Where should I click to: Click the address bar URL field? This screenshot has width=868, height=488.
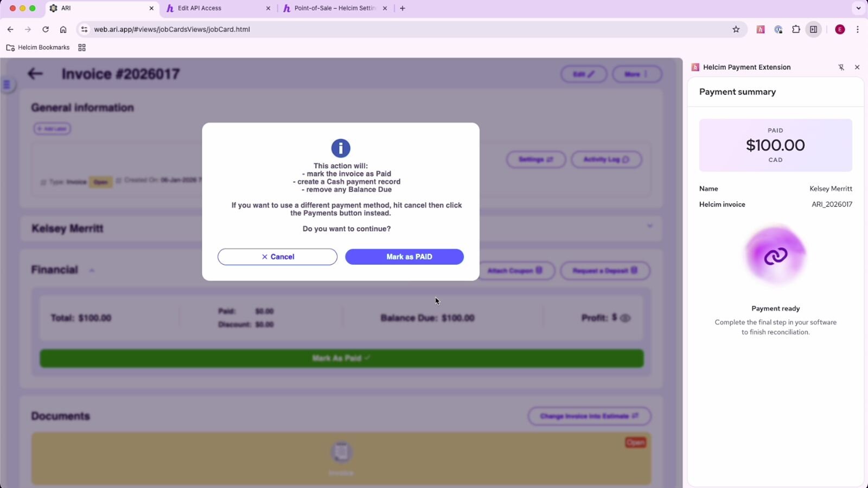380,30
